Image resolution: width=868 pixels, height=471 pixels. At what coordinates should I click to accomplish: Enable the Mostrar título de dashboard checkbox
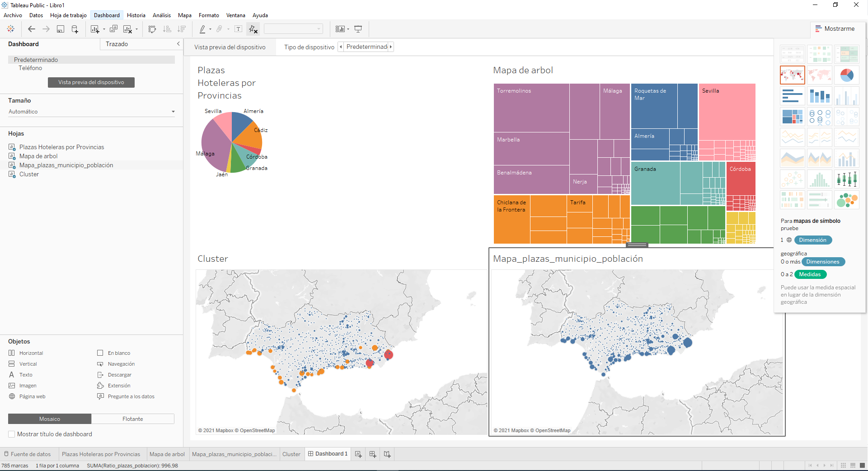point(11,434)
